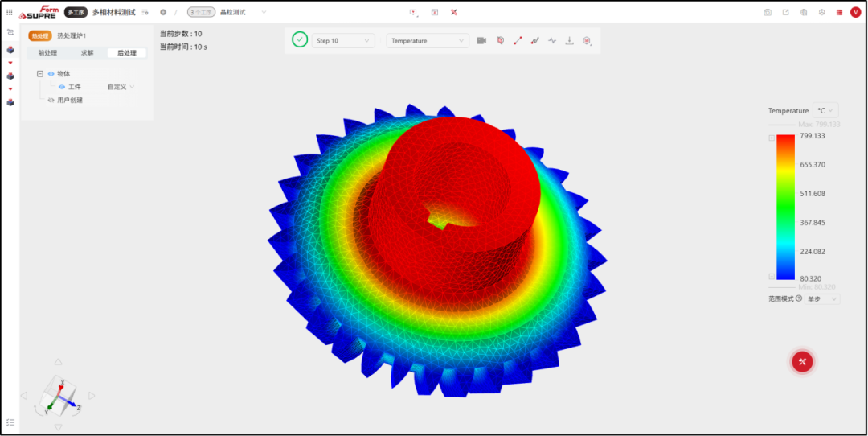Rotate view down with bottom triangle arrow
868x436 pixels.
click(58, 427)
